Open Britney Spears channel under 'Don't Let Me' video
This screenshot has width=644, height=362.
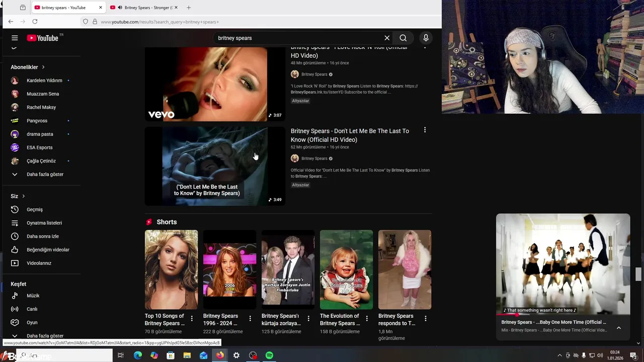(314, 158)
